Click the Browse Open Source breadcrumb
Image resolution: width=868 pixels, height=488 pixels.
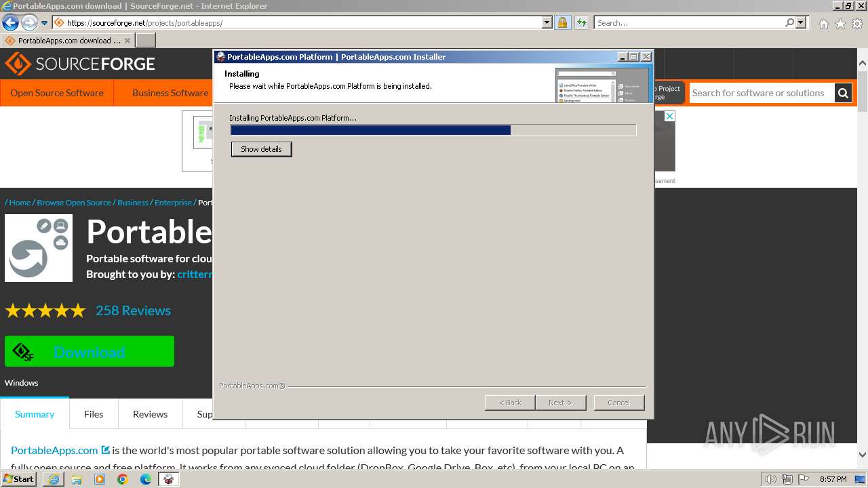[74, 203]
